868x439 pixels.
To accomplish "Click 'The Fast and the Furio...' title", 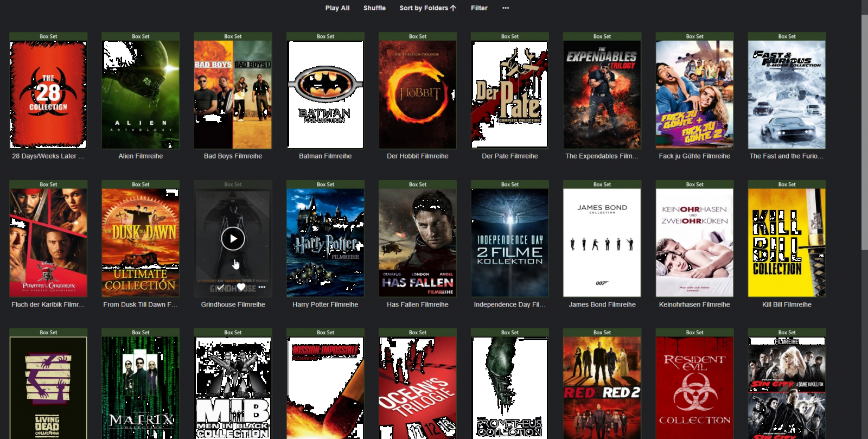I will (x=787, y=156).
